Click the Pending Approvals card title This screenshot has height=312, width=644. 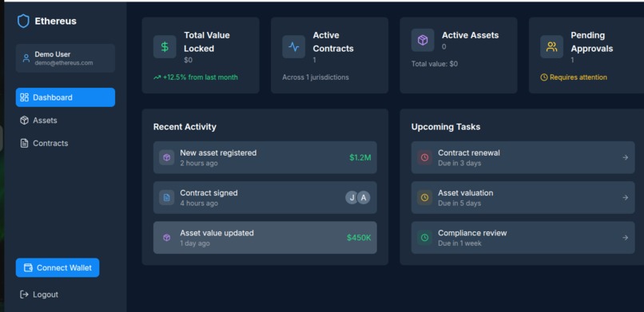tap(592, 41)
